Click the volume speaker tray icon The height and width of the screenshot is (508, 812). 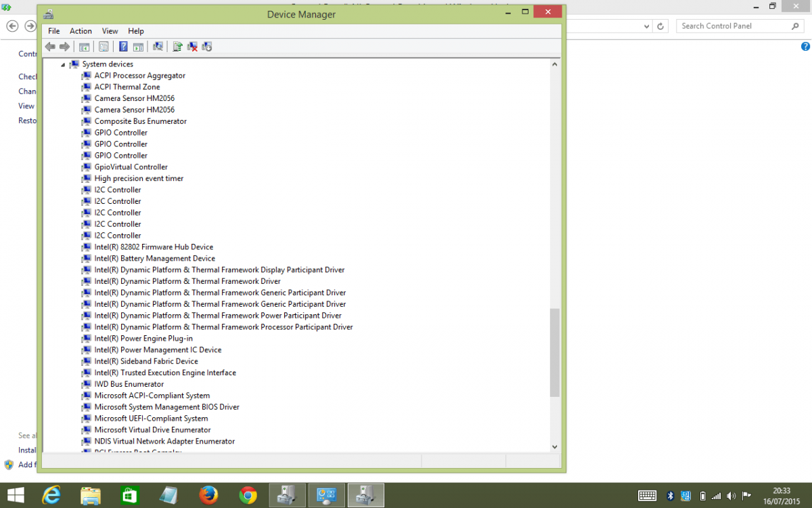click(731, 496)
